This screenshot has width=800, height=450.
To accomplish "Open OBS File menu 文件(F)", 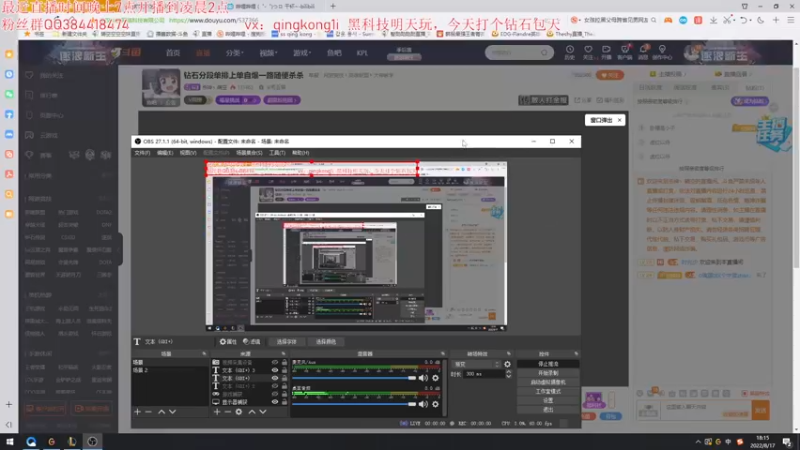I will pos(142,153).
